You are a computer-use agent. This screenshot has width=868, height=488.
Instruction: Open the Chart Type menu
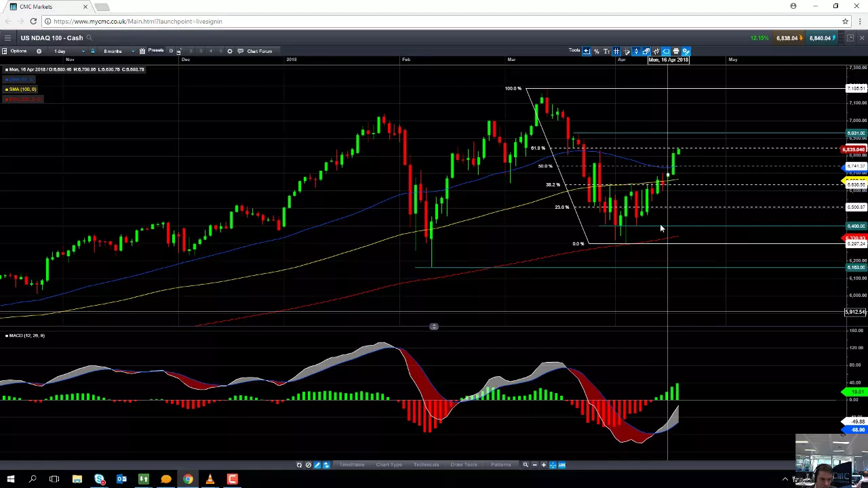click(x=389, y=465)
